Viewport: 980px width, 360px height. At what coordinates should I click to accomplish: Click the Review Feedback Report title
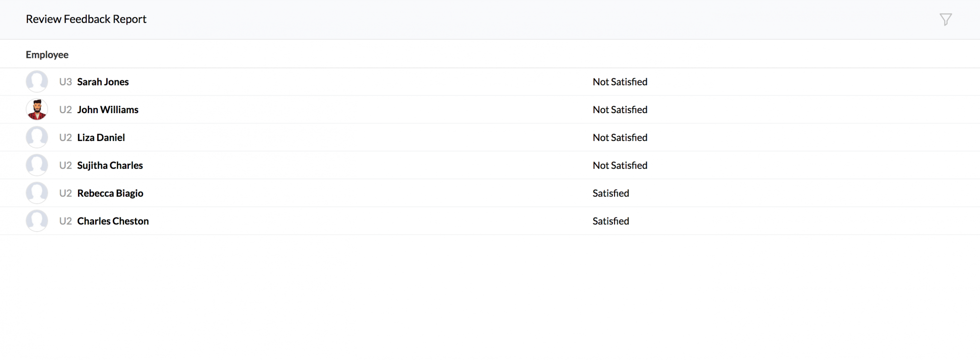(x=86, y=19)
